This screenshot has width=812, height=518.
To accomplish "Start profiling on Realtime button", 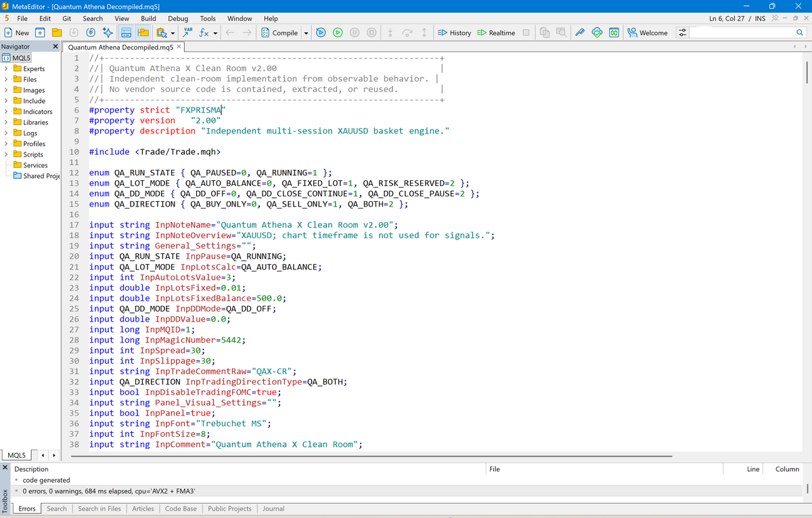I will pyautogui.click(x=496, y=33).
